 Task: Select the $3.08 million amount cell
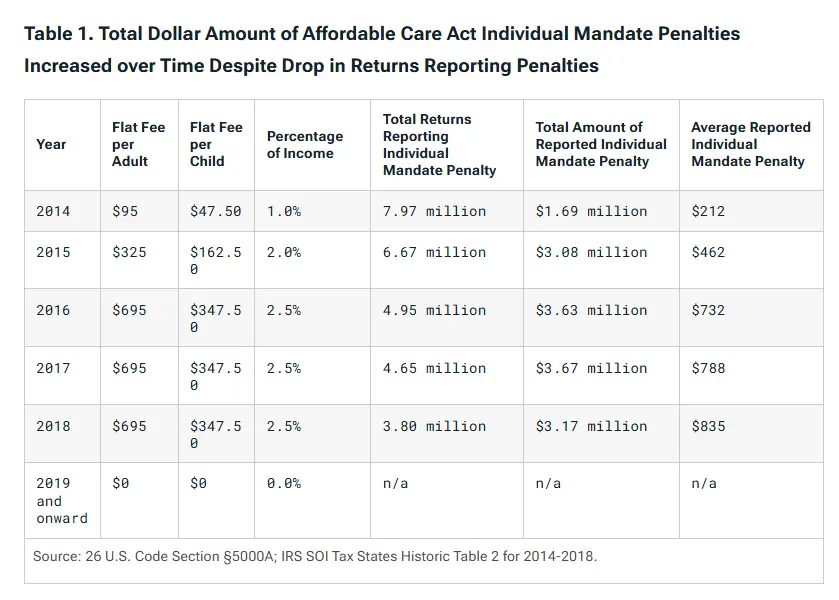(x=591, y=252)
